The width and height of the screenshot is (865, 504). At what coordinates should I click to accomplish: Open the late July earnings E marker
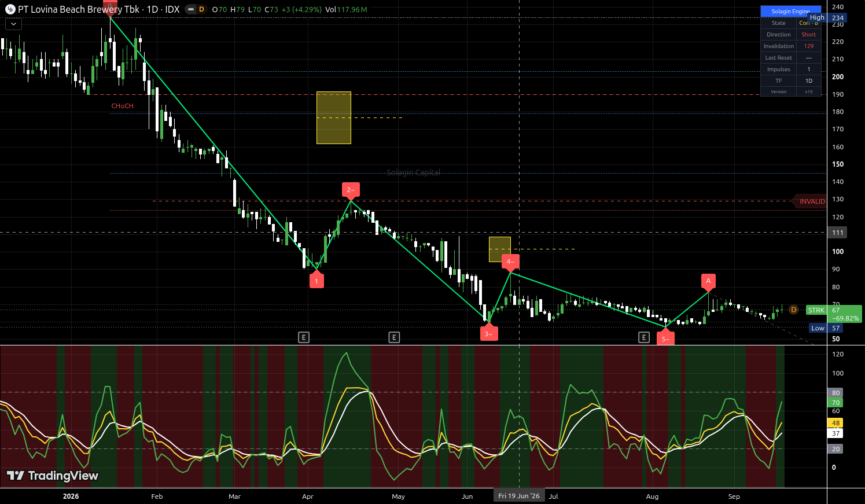point(644,337)
